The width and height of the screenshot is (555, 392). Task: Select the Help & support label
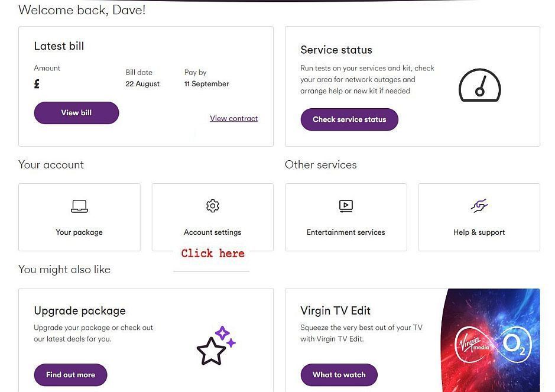tap(479, 232)
